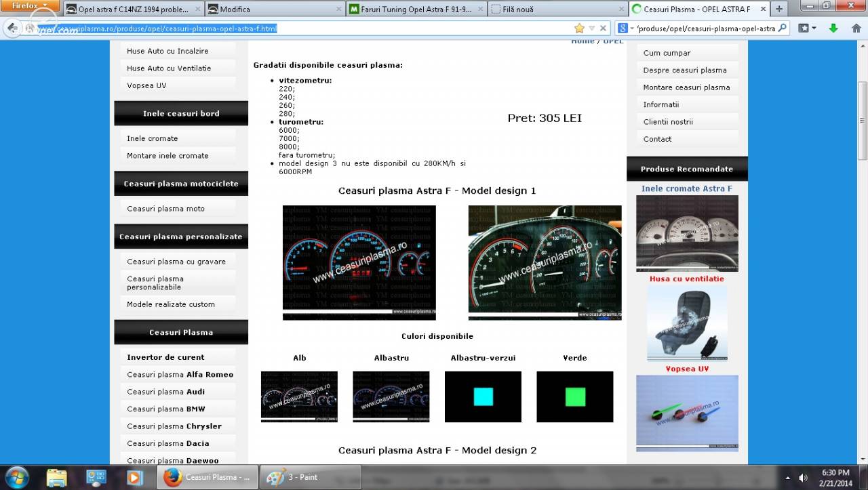868x490 pixels.
Task: Switch to the Modifica tab
Action: tap(275, 9)
